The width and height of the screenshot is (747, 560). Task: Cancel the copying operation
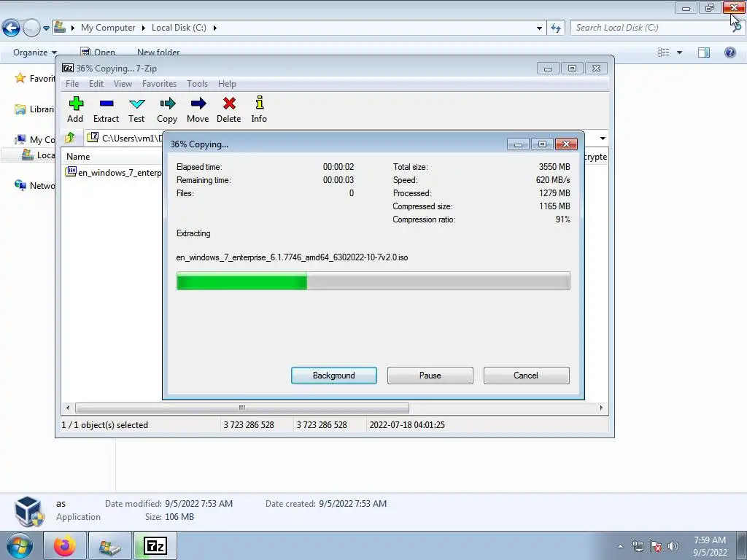click(x=527, y=376)
